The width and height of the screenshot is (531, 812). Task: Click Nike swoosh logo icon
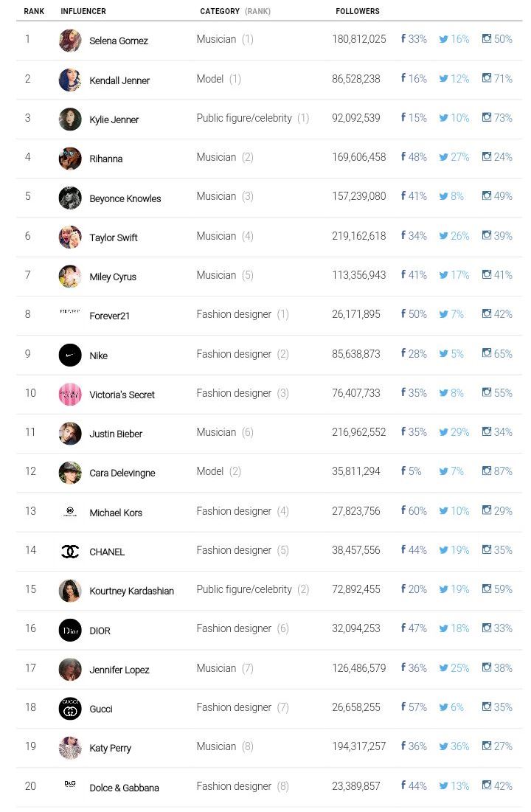click(x=70, y=355)
